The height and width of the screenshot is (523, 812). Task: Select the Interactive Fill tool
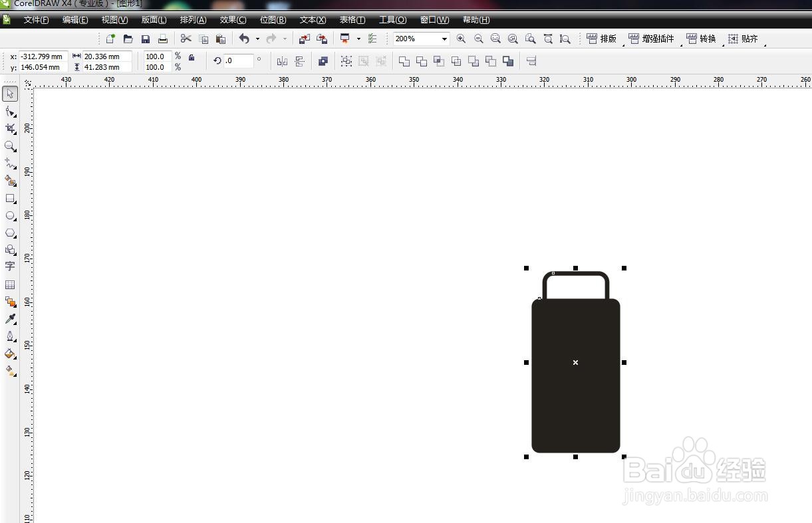[10, 371]
